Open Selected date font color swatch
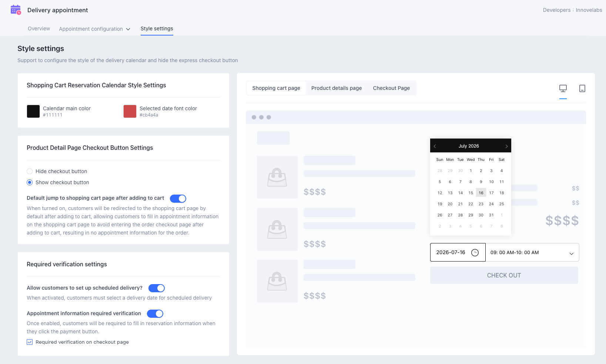Viewport: 606px width, 364px height. coord(130,111)
